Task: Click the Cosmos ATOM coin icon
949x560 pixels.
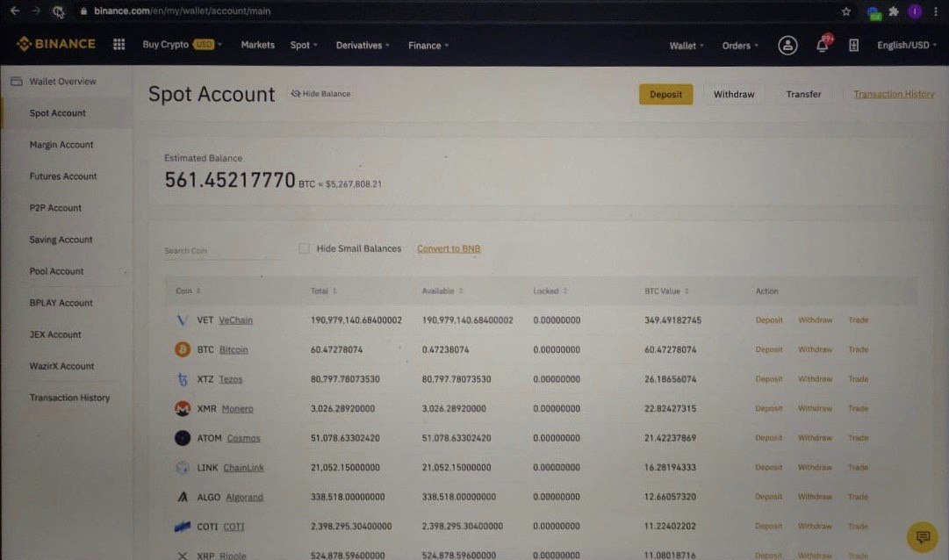Action: 183,438
